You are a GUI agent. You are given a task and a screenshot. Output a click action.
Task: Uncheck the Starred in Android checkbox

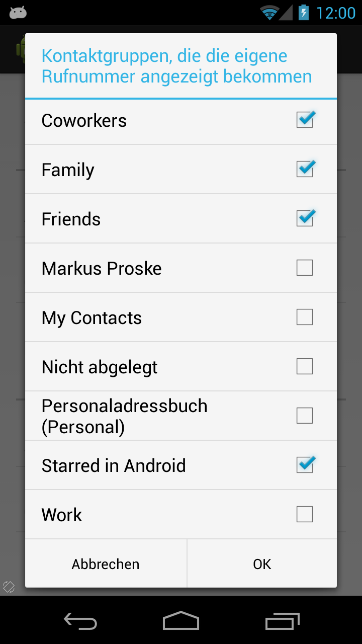coord(305,465)
